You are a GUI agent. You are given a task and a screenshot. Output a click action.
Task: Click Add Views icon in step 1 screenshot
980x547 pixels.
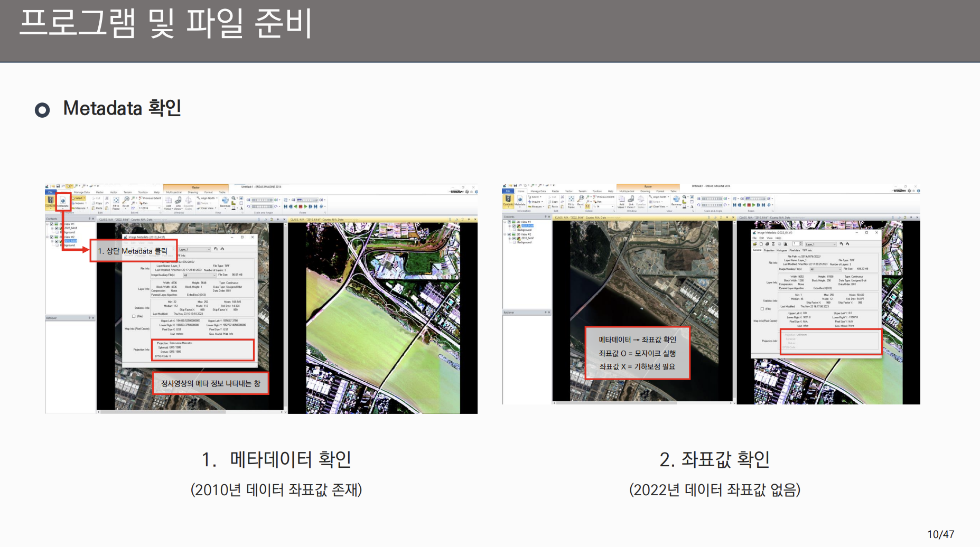tap(169, 201)
